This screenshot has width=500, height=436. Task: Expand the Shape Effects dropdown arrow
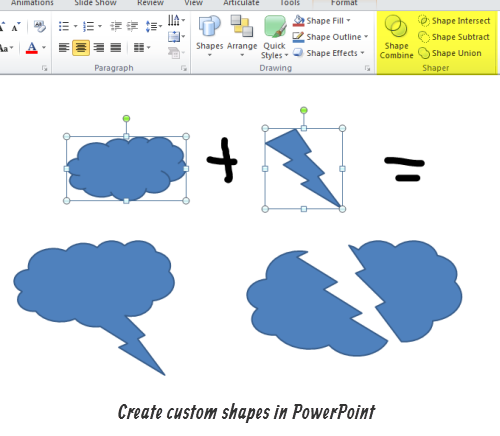click(362, 53)
